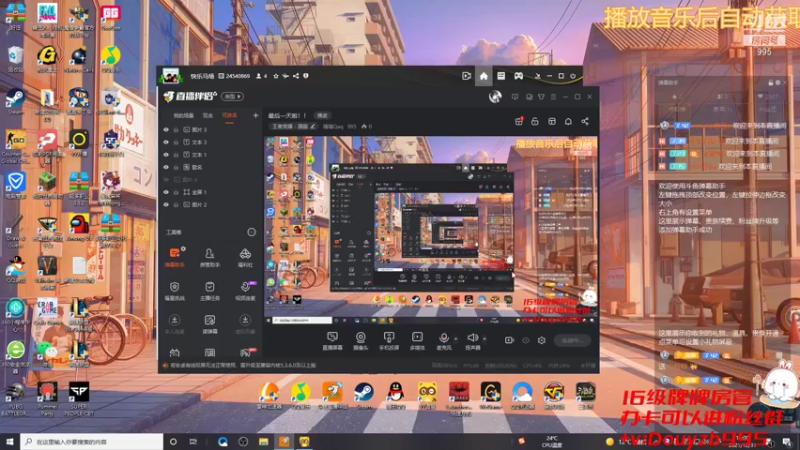Open the hamburger menu in title bar
Screen dimensions: 800x450
pos(553,96)
